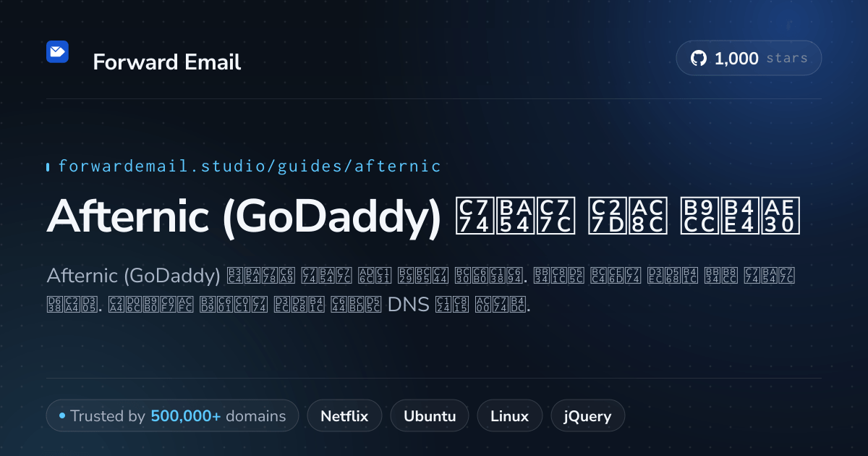
Task: Open the 1,000 stars GitHub badge
Action: tap(749, 58)
